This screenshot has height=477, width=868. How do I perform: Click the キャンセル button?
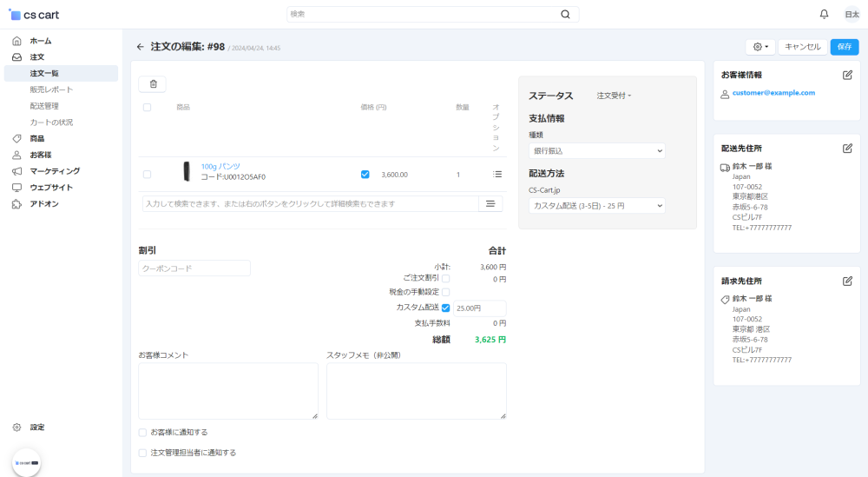point(803,47)
